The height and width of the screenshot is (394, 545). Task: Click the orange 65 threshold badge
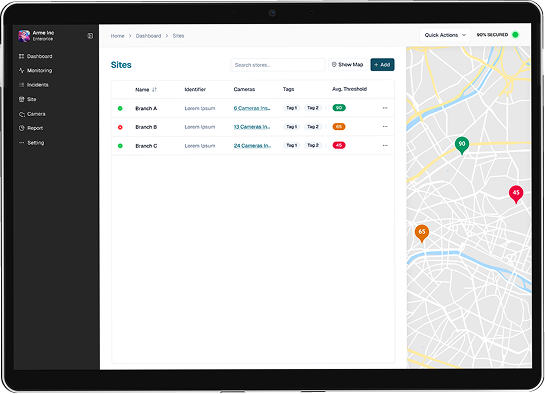click(x=339, y=126)
